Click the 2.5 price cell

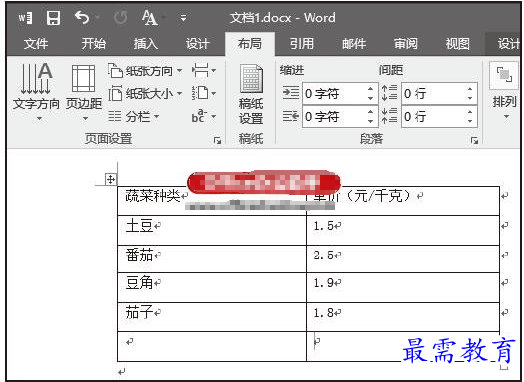[x=403, y=259]
